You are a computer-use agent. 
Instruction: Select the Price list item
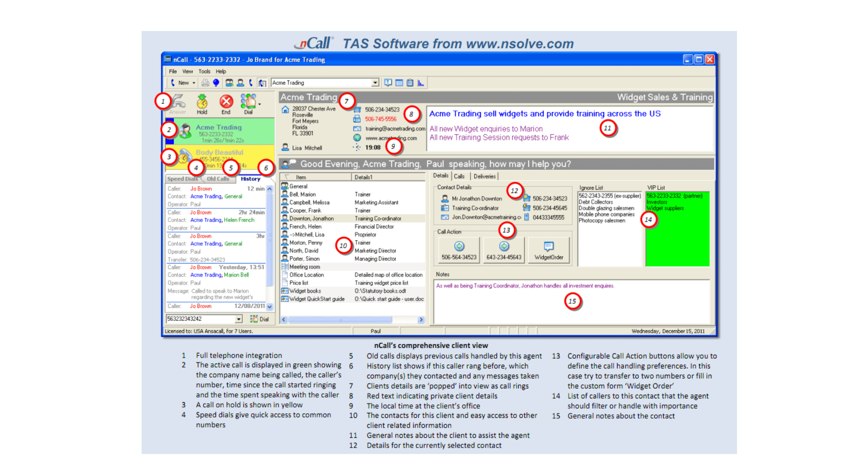353,283
